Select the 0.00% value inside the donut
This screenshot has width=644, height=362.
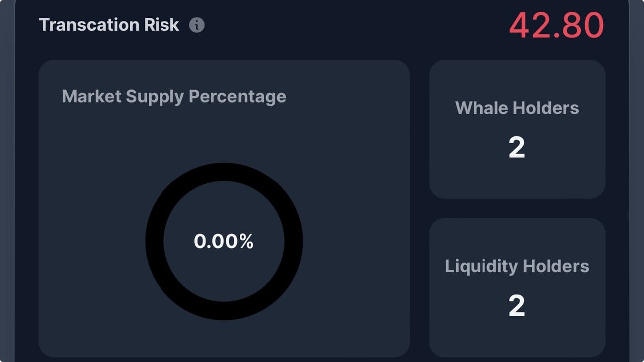224,242
